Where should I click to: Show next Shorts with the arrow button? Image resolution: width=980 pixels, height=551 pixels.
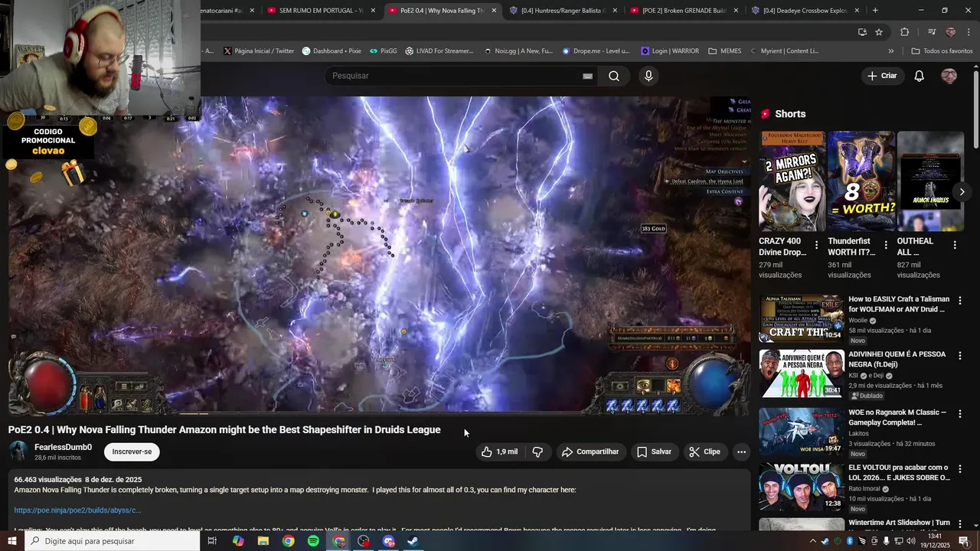click(x=962, y=191)
